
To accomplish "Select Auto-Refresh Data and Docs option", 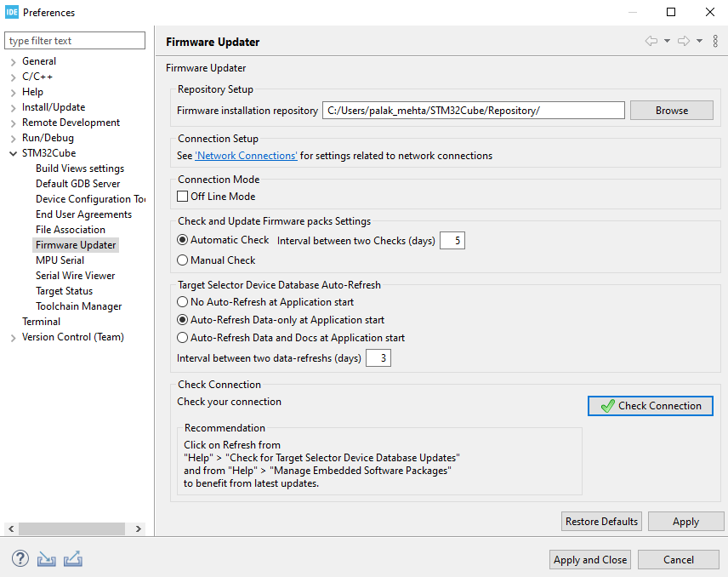I will pos(182,338).
